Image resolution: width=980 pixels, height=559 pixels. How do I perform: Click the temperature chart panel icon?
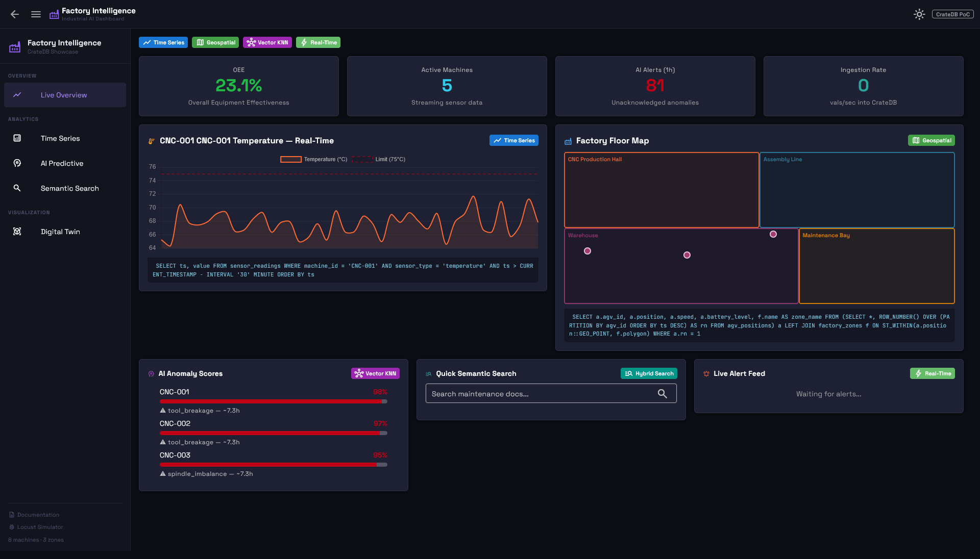point(152,141)
